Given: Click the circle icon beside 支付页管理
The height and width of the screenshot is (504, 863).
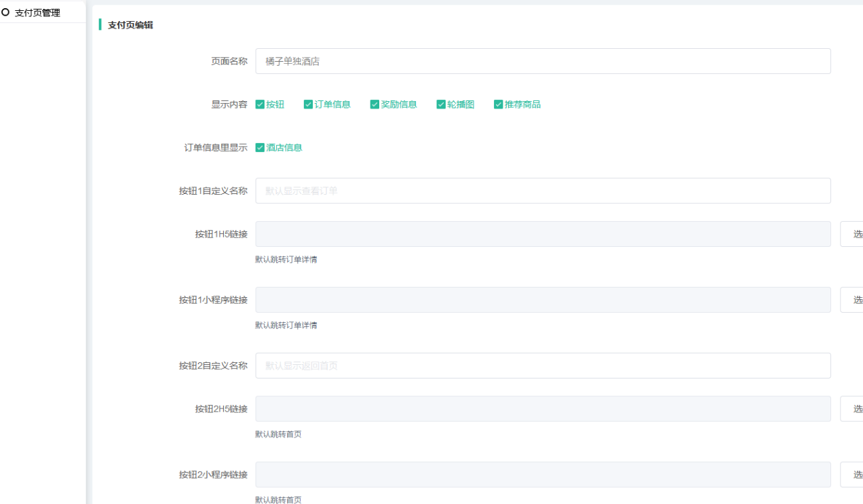Looking at the screenshot, I should click(6, 13).
